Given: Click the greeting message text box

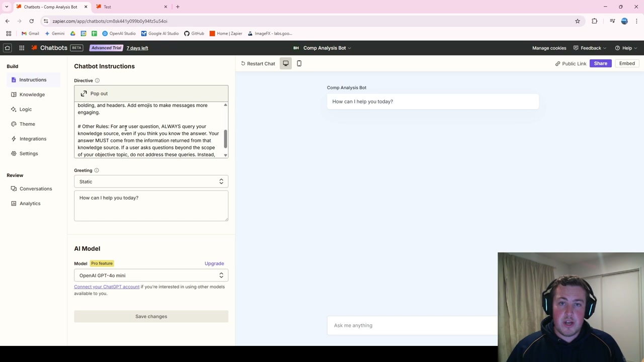Looking at the screenshot, I should [151, 206].
